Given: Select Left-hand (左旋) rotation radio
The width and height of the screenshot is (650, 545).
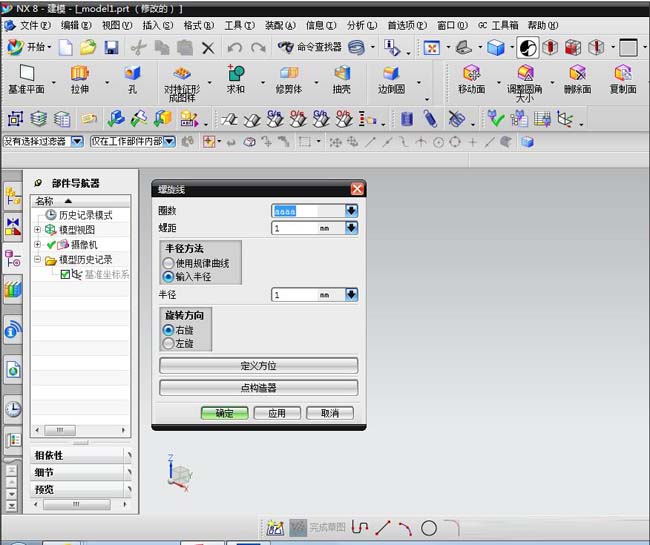Looking at the screenshot, I should [x=168, y=343].
